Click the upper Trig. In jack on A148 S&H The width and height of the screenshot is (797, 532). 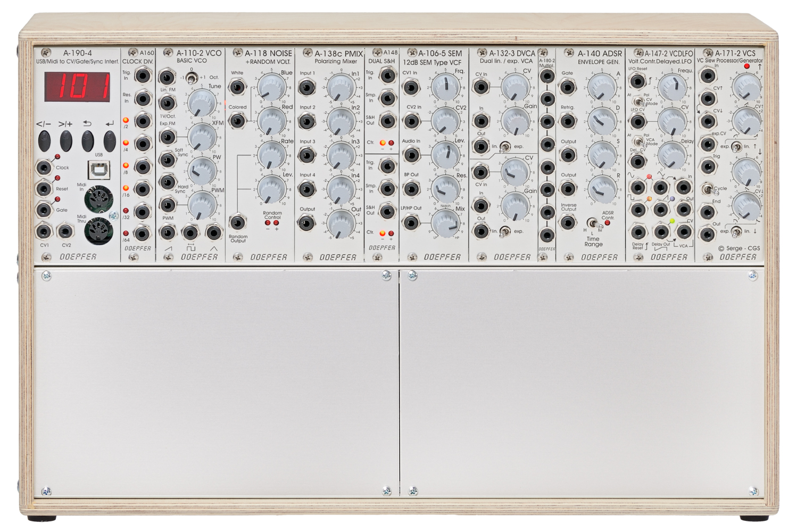click(x=388, y=76)
